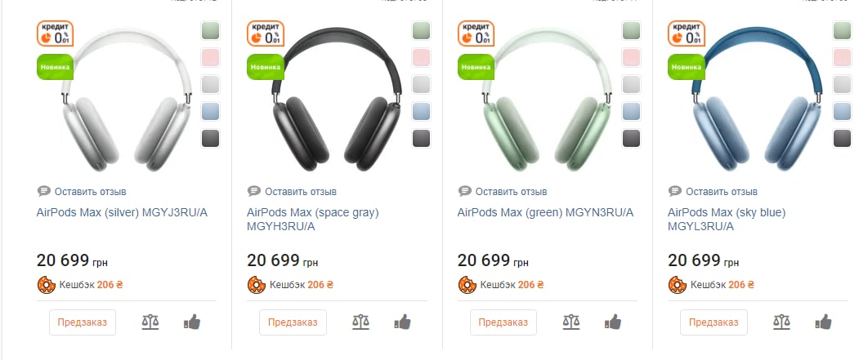Open AirPods Max (green) MGYN3RU/A product link
This screenshot has height=360, width=868.
pos(545,212)
